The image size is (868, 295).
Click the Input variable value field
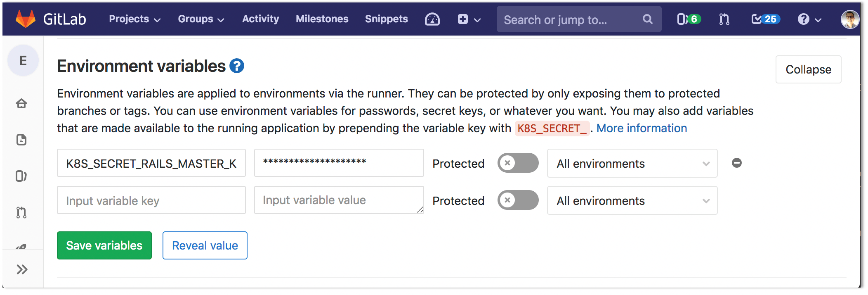pos(339,200)
